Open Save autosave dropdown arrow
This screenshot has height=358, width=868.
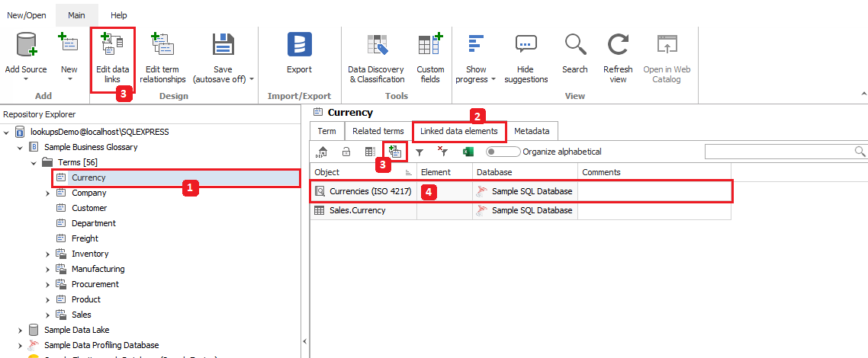point(252,79)
